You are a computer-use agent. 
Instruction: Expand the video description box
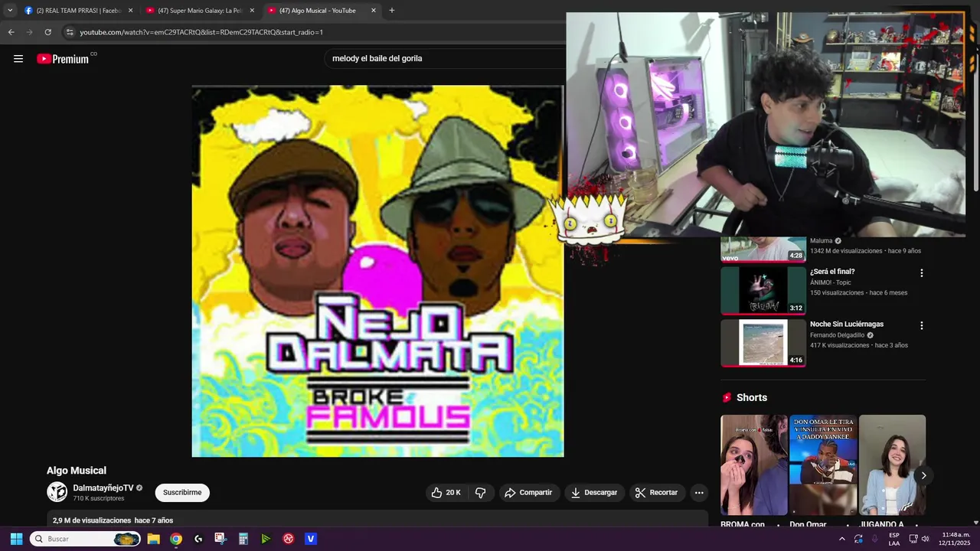(377, 520)
